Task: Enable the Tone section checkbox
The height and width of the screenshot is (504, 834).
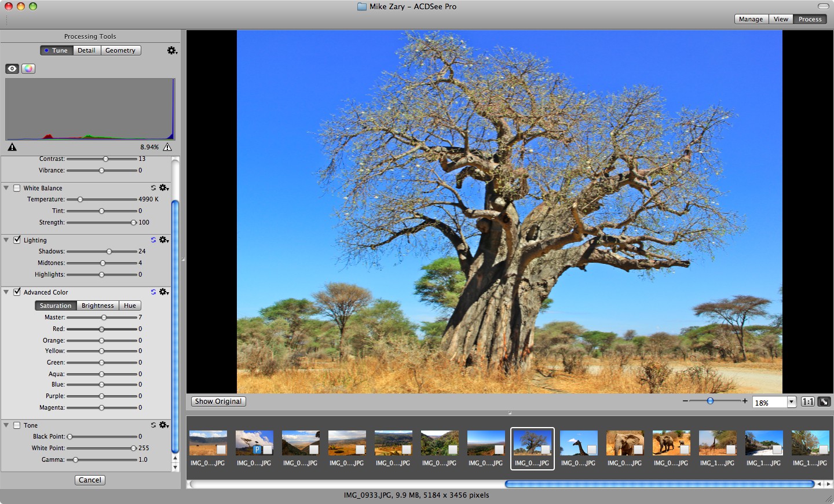Action: [17, 425]
